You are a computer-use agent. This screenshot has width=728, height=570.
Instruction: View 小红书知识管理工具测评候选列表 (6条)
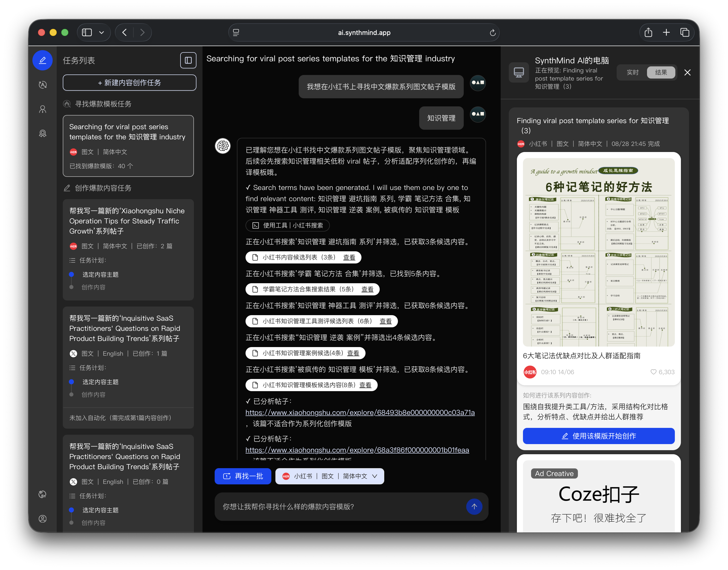pyautogui.click(x=321, y=321)
